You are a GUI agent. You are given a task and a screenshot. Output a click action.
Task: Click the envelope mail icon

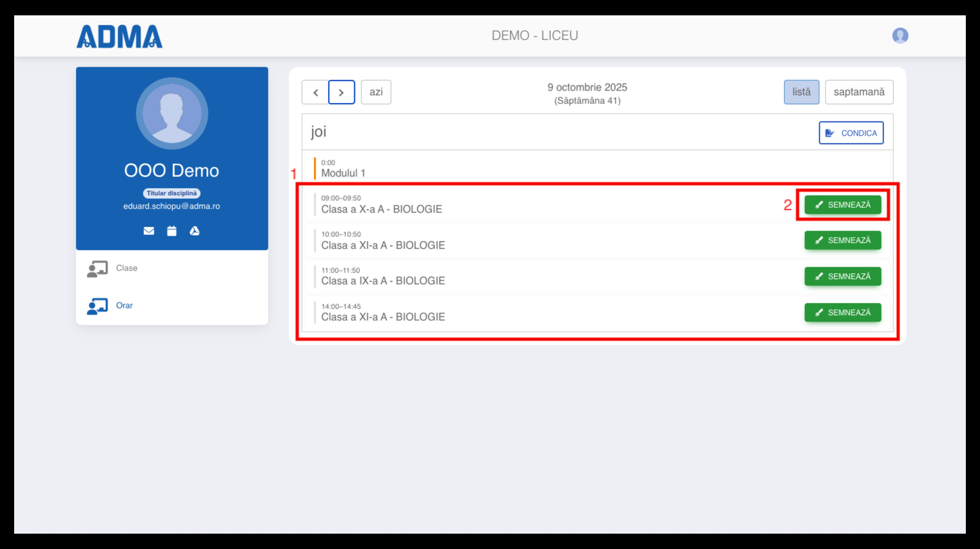149,231
